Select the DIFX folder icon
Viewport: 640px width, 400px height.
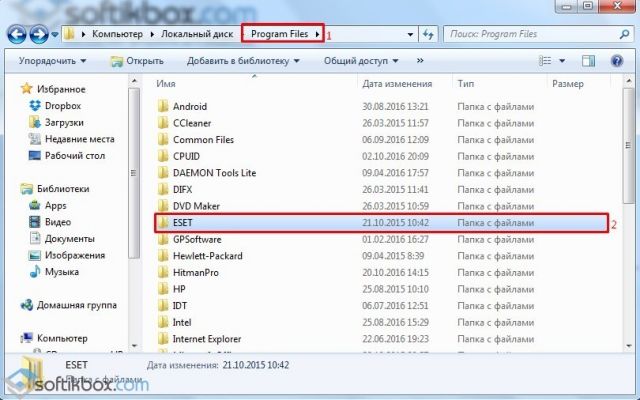(163, 189)
